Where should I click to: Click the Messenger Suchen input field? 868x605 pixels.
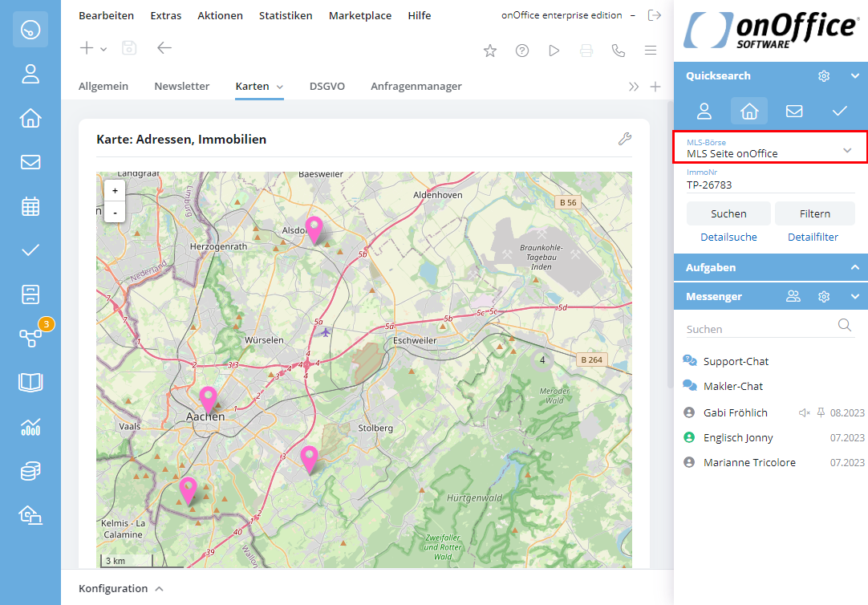[x=759, y=329]
